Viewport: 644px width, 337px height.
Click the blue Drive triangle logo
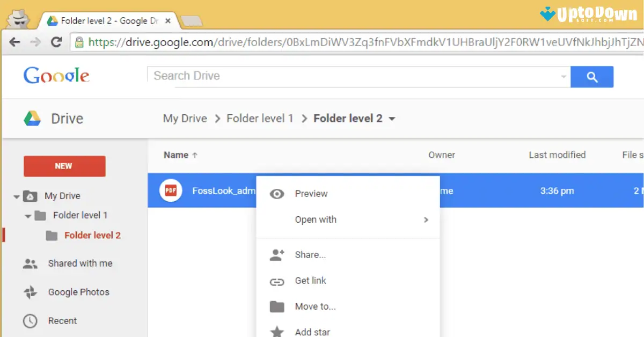[31, 118]
